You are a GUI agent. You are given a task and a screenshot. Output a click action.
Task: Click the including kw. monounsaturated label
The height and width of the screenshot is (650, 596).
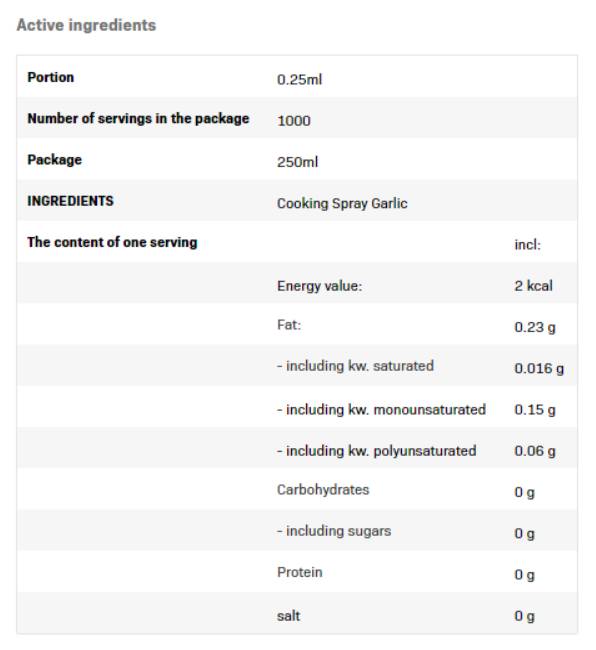click(x=381, y=410)
